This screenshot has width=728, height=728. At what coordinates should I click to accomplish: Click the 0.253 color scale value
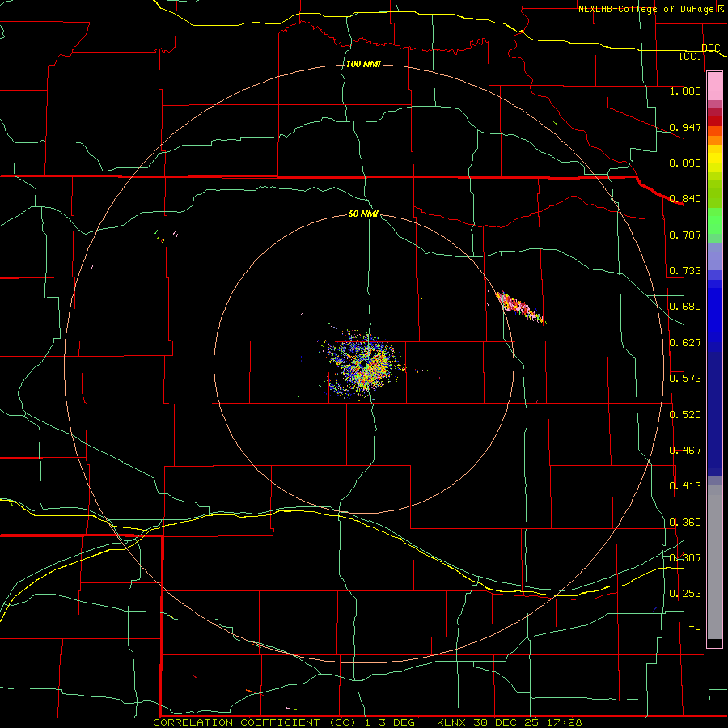(x=685, y=594)
